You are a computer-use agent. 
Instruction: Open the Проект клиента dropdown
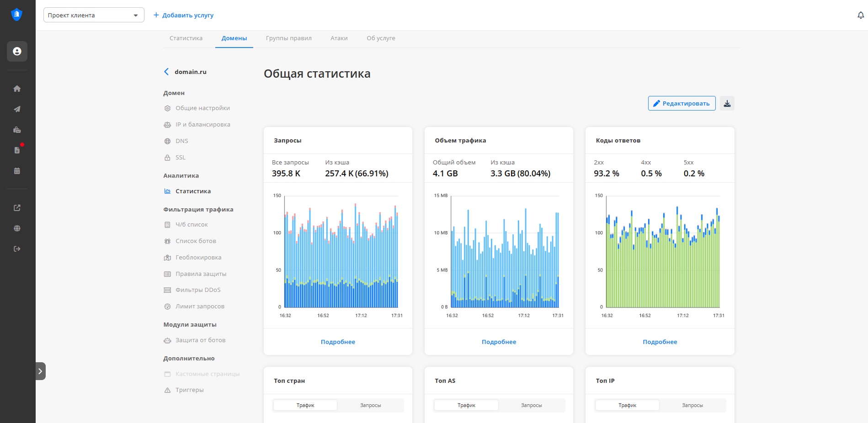tap(94, 15)
